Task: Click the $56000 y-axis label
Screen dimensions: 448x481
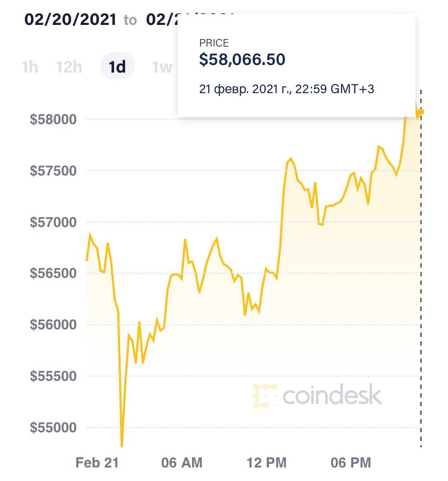Action: [52, 325]
